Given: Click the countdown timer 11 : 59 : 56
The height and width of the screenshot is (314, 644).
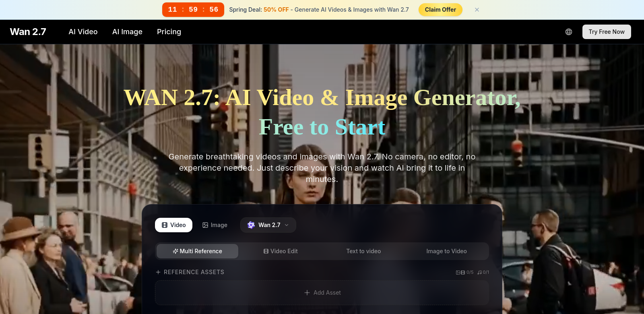Looking at the screenshot, I should click(193, 10).
